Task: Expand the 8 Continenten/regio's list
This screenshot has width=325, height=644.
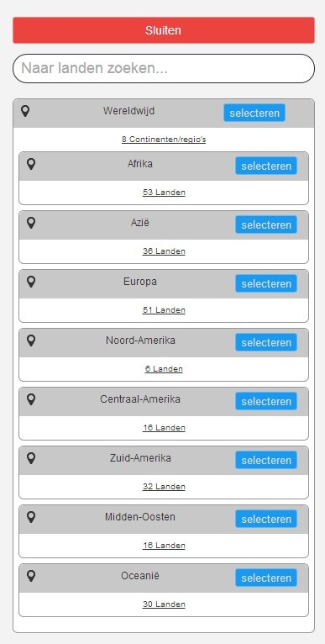Action: (x=164, y=140)
